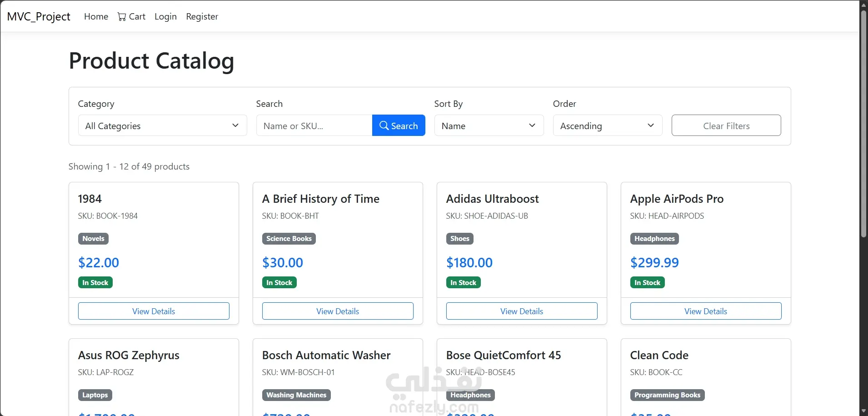Click SKU: SHOE-ADIDAS-UB text
Screen dimensions: 868x416
[487, 216]
